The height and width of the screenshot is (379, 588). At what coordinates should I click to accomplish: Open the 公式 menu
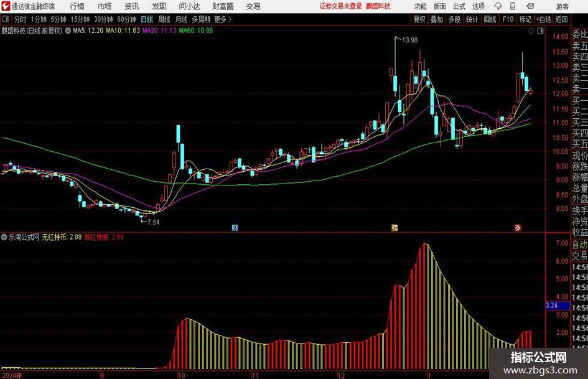[x=459, y=6]
